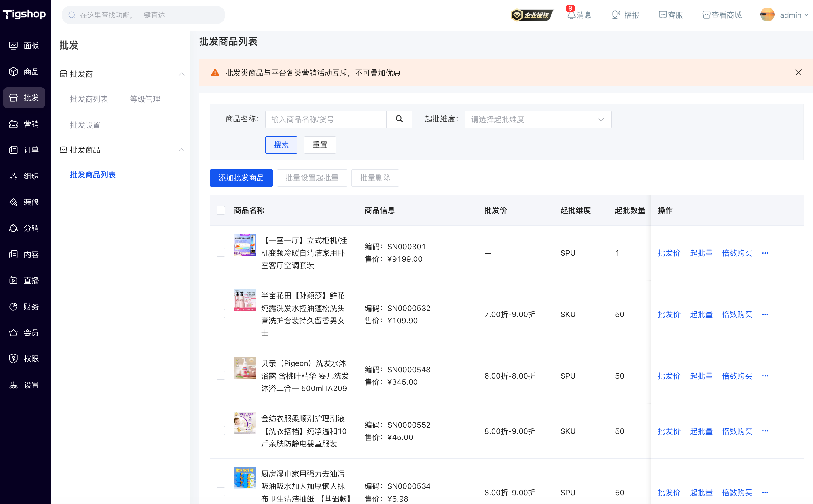Open 消息 notifications bell
Viewport: 813px width, 504px height.
tap(579, 15)
